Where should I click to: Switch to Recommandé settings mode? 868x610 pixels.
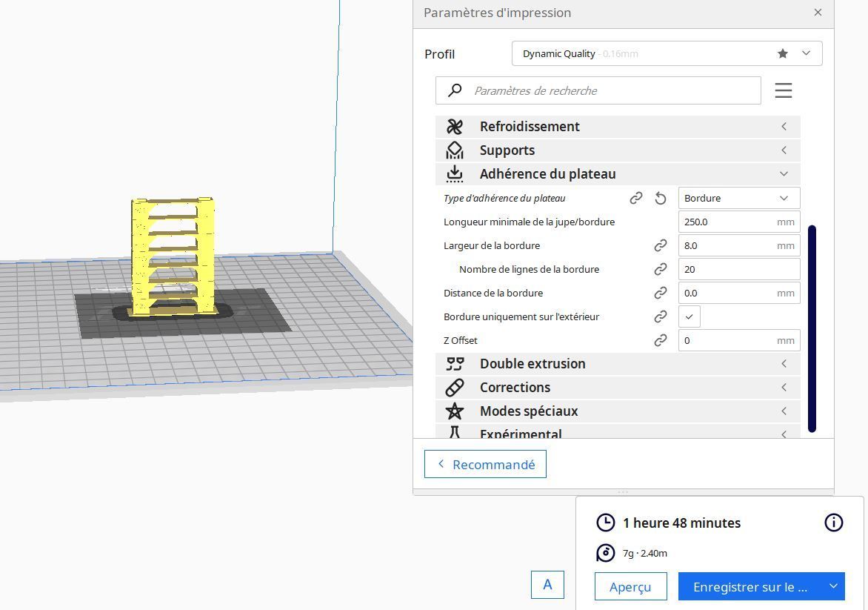click(x=486, y=464)
